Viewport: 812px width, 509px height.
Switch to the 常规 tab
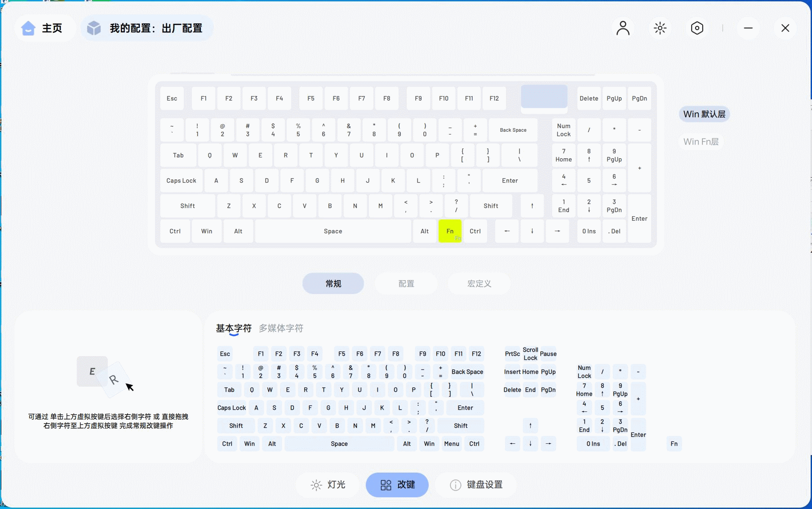tap(333, 283)
